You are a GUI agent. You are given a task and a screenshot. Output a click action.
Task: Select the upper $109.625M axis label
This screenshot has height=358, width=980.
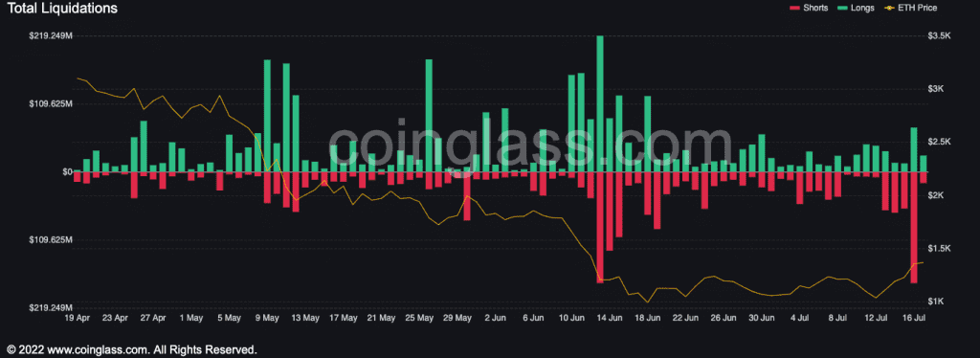(x=50, y=103)
